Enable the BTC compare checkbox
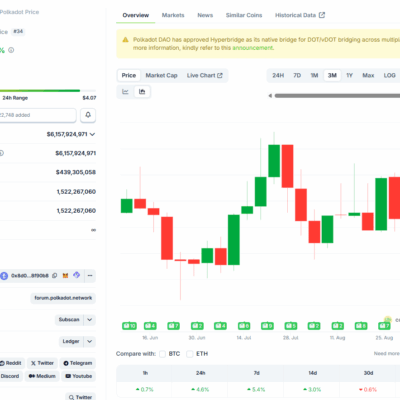400x400 pixels. point(162,354)
